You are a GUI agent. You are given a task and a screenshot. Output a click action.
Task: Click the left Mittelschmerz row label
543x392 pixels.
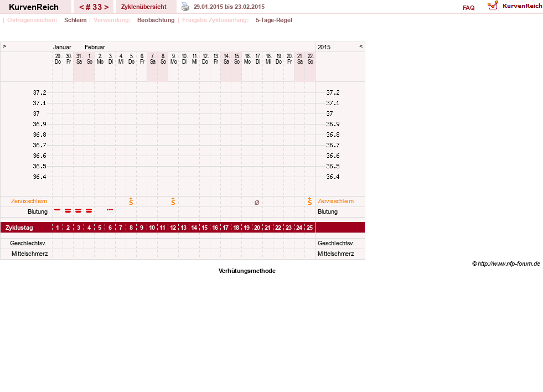point(30,254)
